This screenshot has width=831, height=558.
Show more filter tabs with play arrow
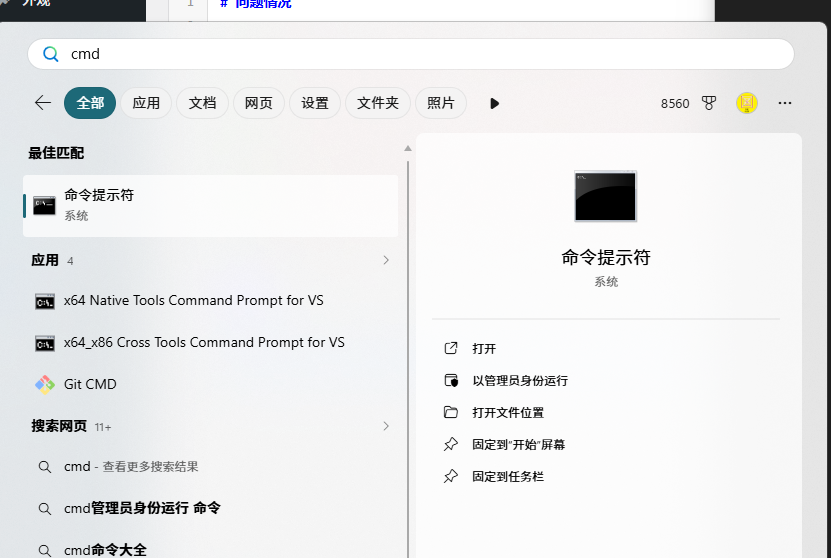click(x=494, y=103)
